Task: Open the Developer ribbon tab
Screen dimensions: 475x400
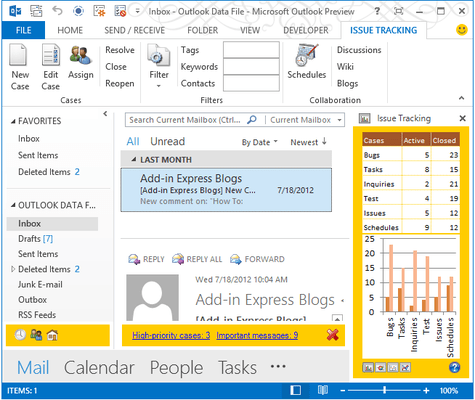Action: click(306, 30)
